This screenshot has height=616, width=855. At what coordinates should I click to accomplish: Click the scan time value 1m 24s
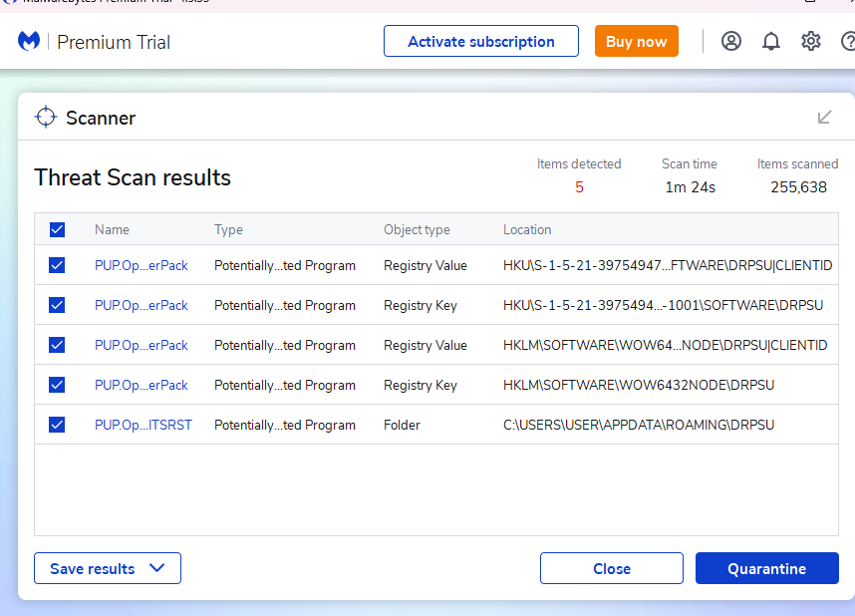pyautogui.click(x=690, y=187)
